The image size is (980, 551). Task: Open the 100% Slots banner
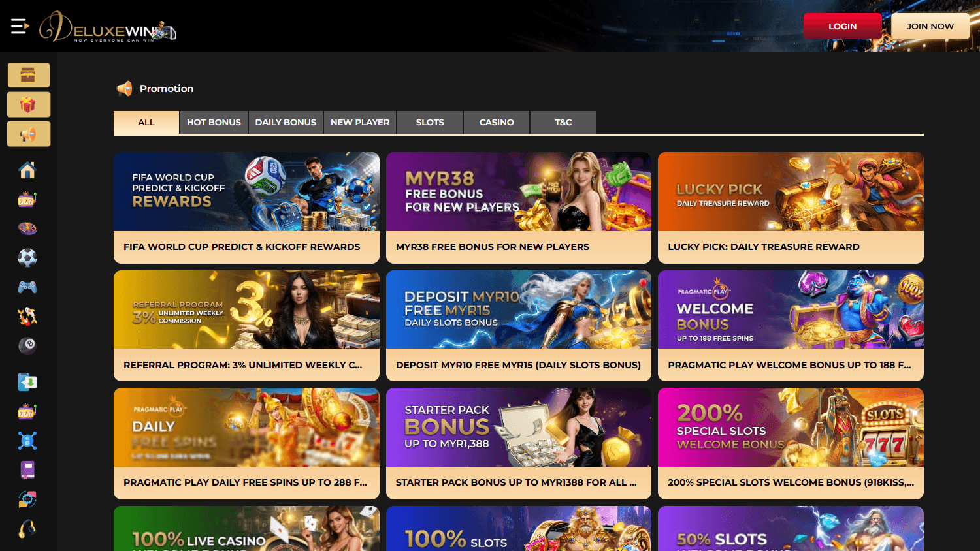pyautogui.click(x=519, y=529)
